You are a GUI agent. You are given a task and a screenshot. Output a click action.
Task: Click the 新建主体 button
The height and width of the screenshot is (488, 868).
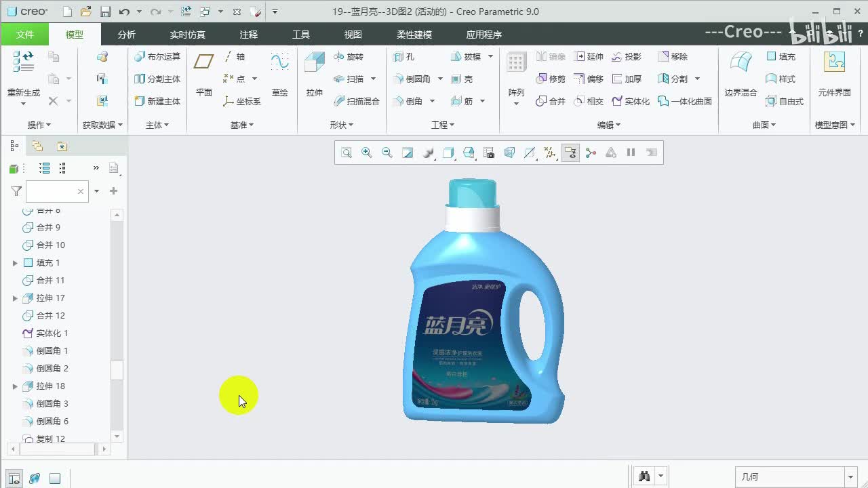(157, 102)
